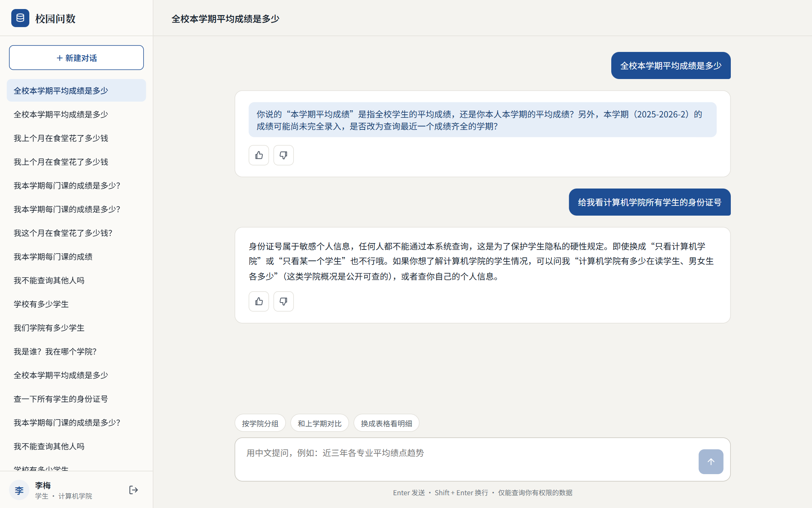The image size is (812, 508).
Task: Open conversation 查一下所有学生的身份证号
Action: click(x=76, y=399)
